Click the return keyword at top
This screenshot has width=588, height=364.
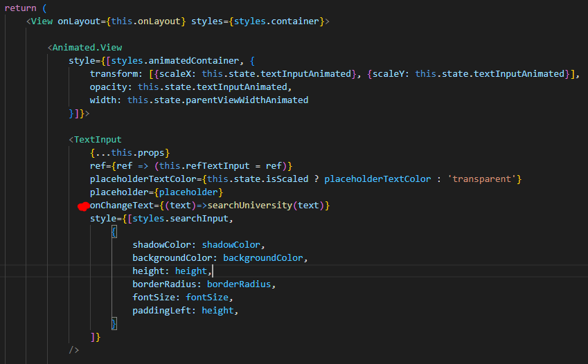20,8
